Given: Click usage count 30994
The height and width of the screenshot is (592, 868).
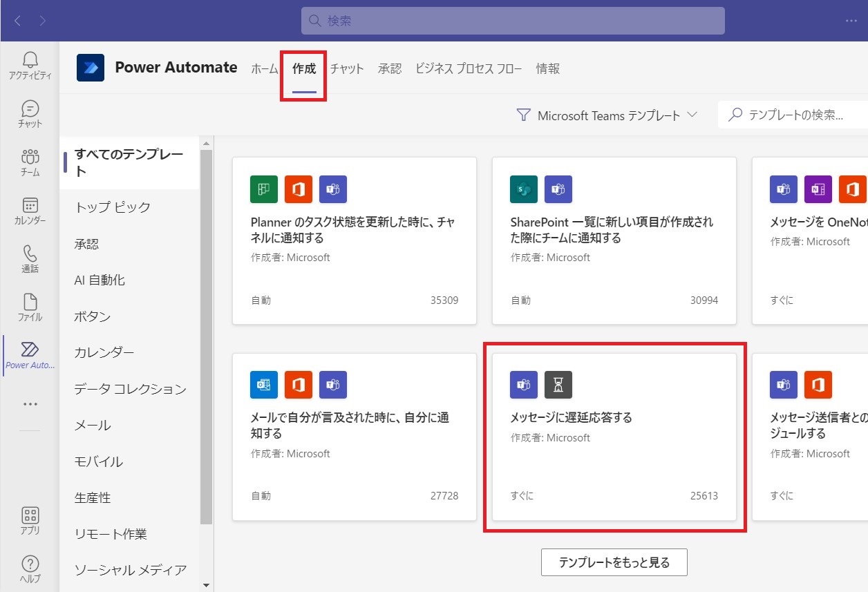Looking at the screenshot, I should point(704,300).
